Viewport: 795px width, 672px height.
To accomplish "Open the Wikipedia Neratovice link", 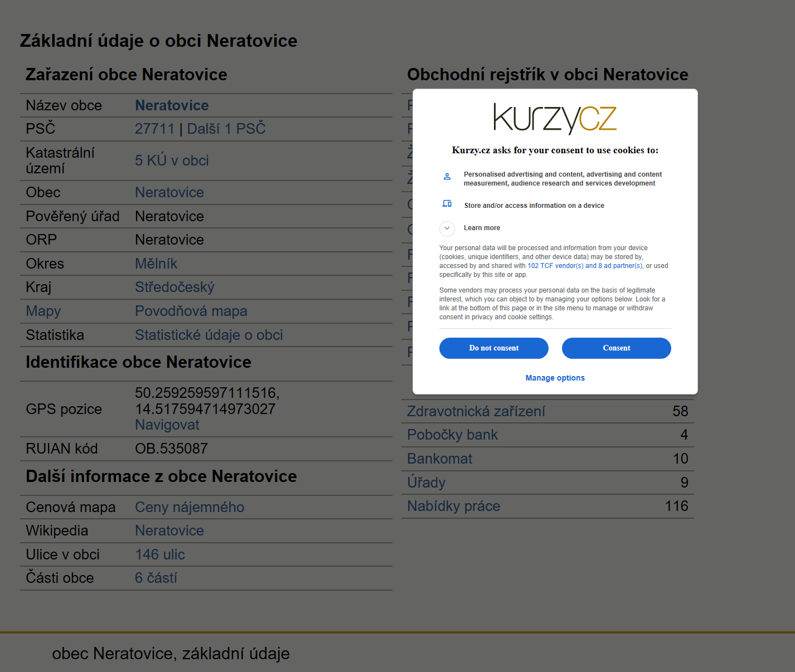I will pos(169,530).
